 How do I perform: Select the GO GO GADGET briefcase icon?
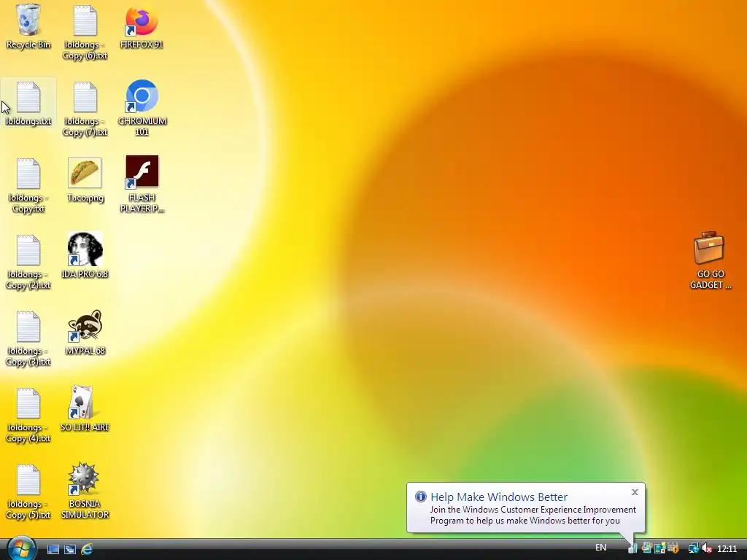710,260
